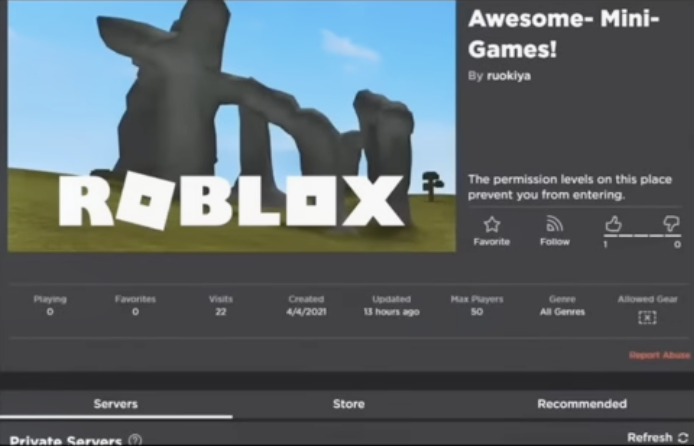Click the Refresh text button
This screenshot has width=694, height=446.
(x=650, y=437)
